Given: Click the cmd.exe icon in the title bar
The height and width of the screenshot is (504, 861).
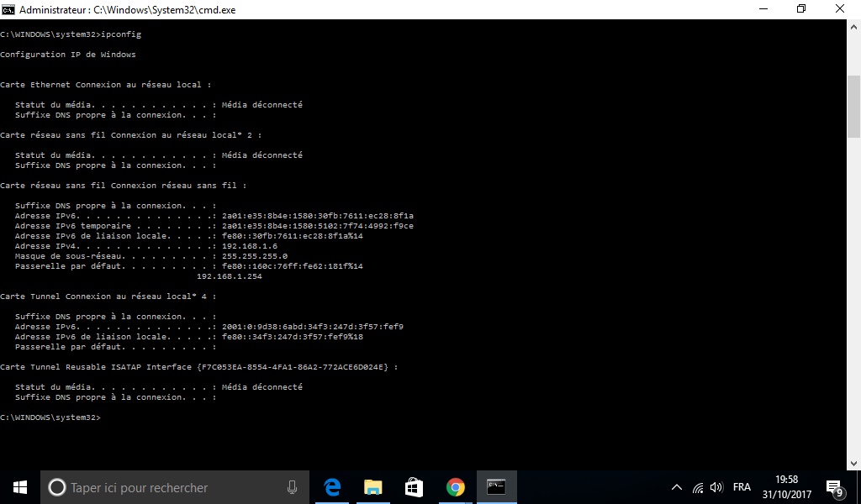Looking at the screenshot, I should [8, 9].
